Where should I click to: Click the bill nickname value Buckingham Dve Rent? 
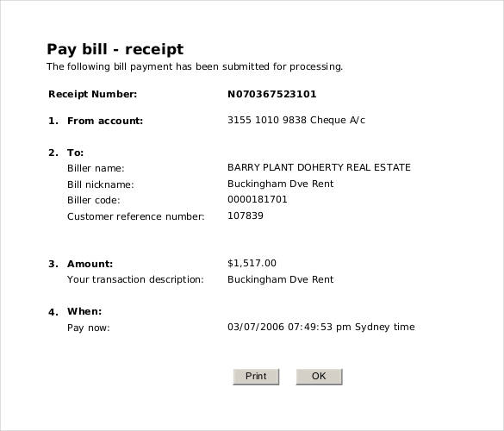(280, 184)
